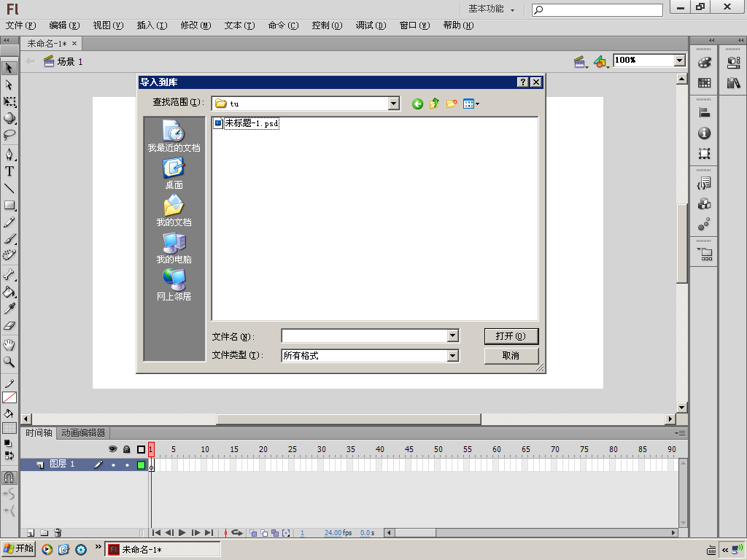Viewport: 747px width, 560px height.
Task: Click the lock all layers header icon
Action: click(x=127, y=449)
